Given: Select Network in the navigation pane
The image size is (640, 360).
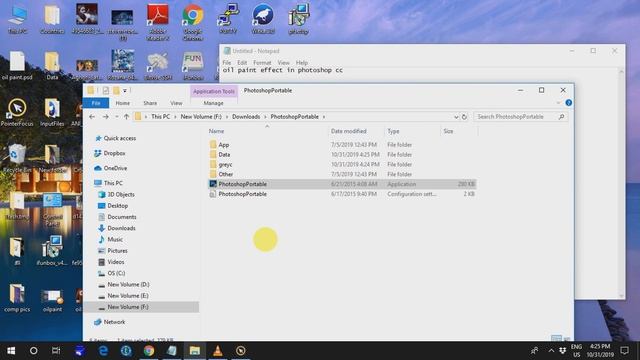Looking at the screenshot, I should pos(114,322).
